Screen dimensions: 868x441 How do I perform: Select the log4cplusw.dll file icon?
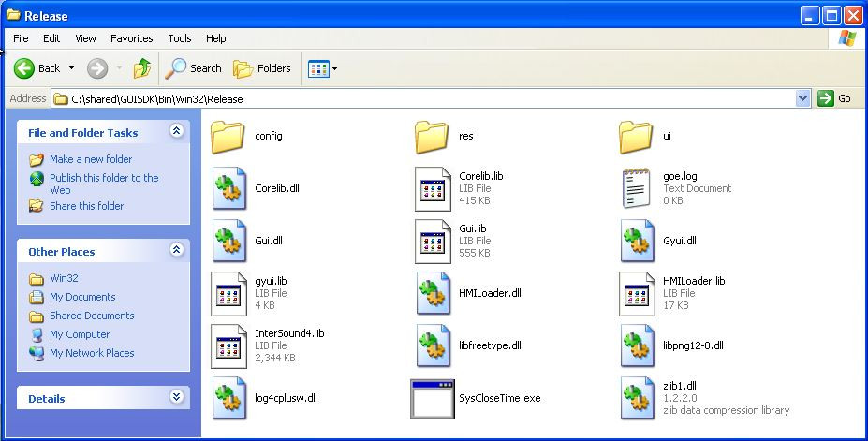coord(228,398)
